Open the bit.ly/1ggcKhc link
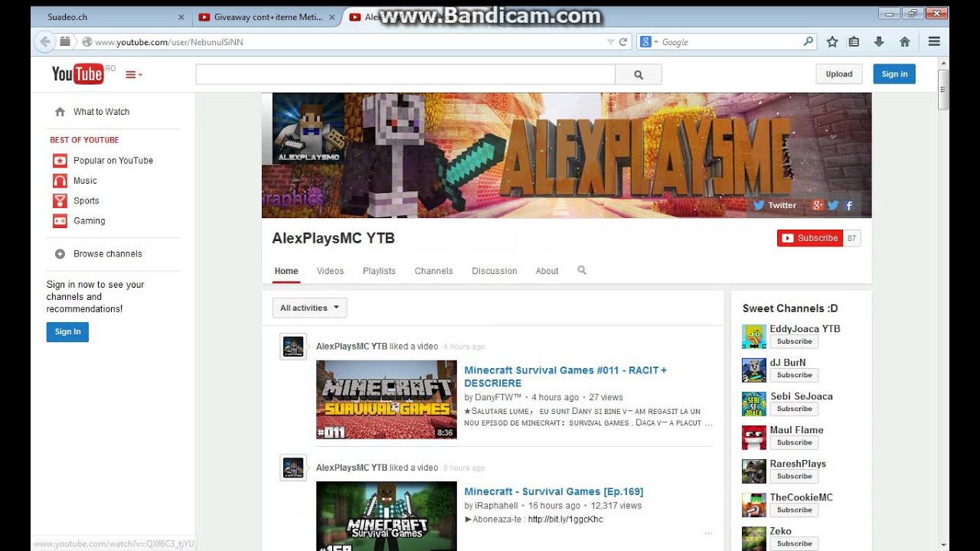The width and height of the screenshot is (980, 551). tap(565, 520)
